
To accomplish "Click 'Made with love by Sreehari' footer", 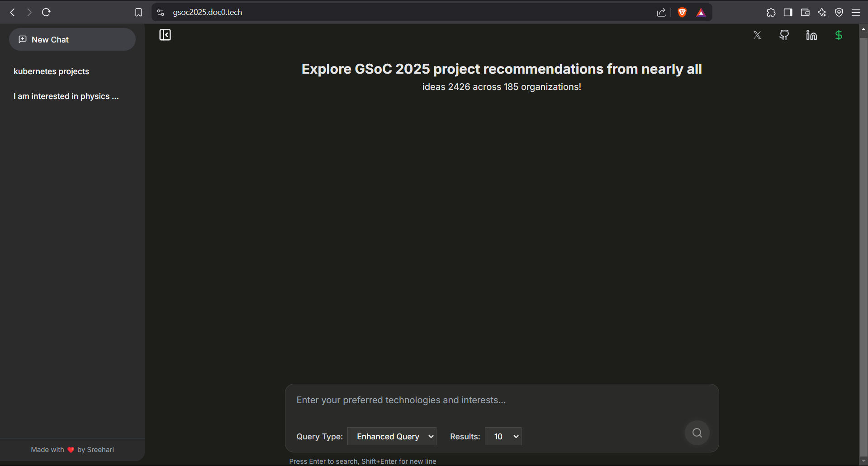I will [72, 450].
